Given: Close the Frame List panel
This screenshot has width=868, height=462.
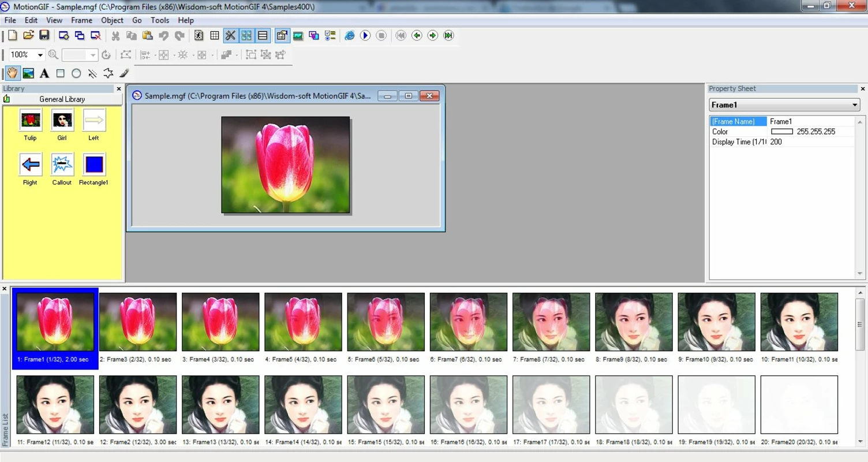Looking at the screenshot, I should 5,289.
